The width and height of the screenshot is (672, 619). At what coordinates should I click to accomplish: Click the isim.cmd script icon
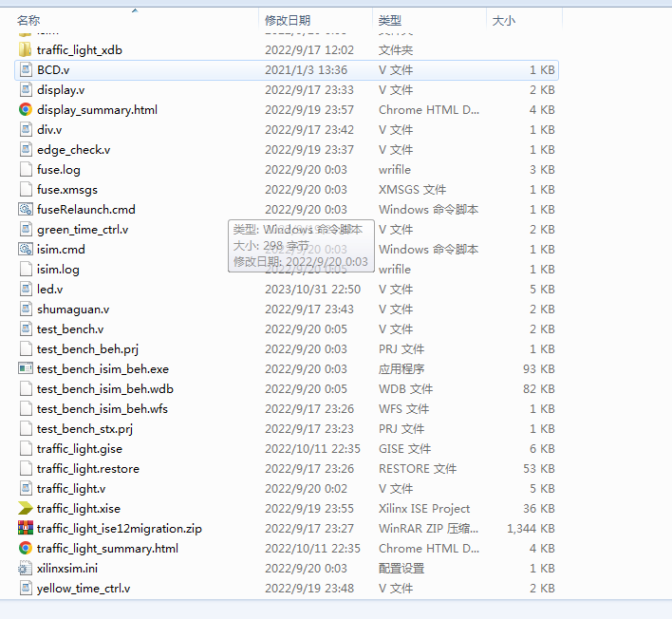point(26,249)
